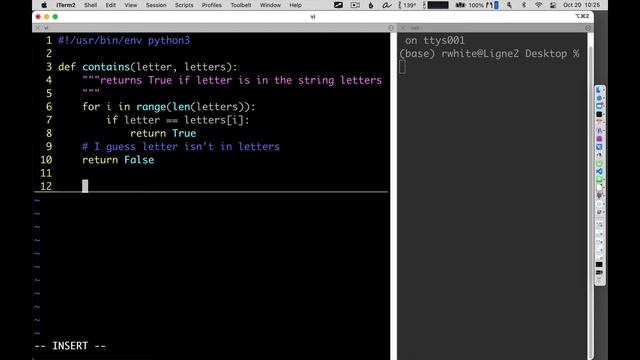Open the Toolbelt menu

(x=241, y=5)
